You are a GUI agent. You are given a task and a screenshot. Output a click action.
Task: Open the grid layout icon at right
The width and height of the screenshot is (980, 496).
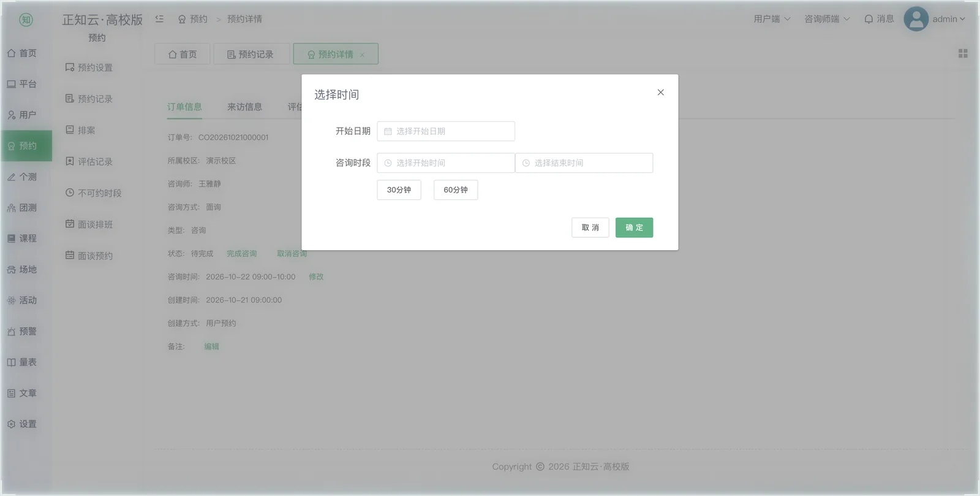pos(963,54)
